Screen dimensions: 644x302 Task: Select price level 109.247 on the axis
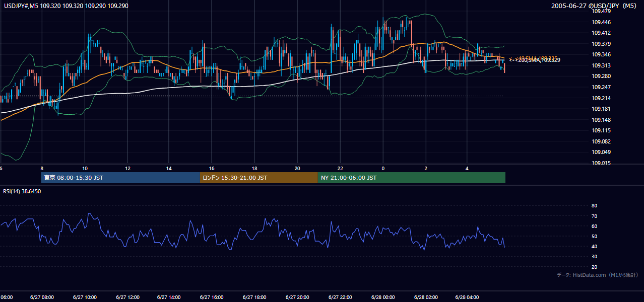coord(601,87)
